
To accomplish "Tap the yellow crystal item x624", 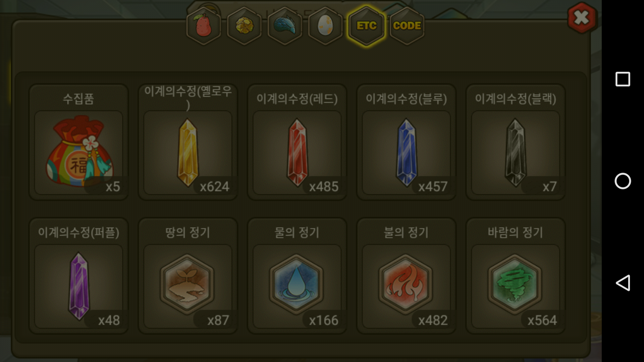I will (x=188, y=142).
